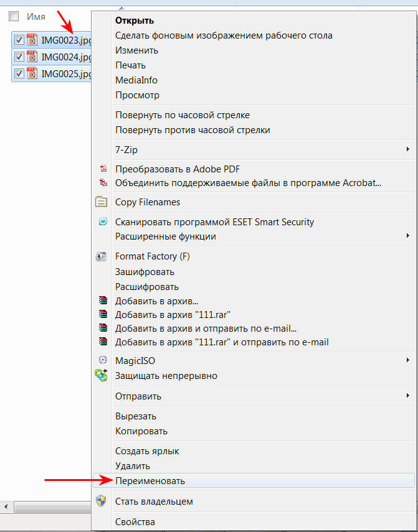Viewport: 418px width, 532px height.
Task: Click the shield icon for 'Стать владельцем'
Action: (x=101, y=501)
